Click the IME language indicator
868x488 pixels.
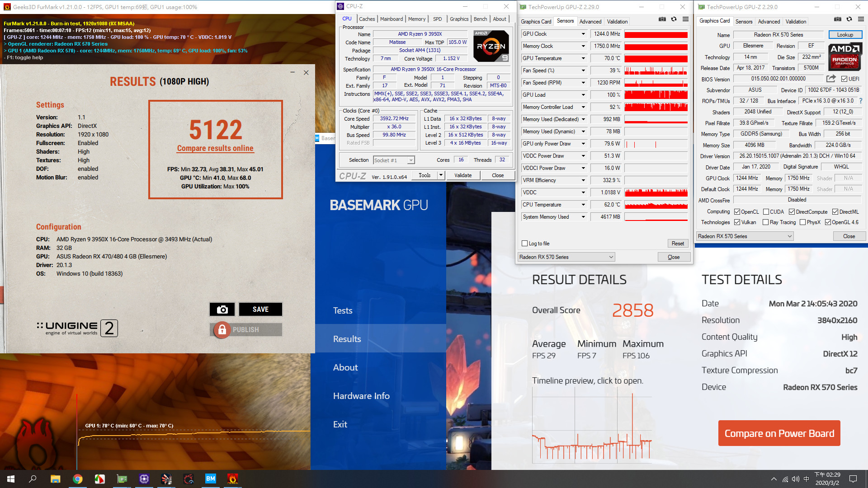click(x=807, y=479)
